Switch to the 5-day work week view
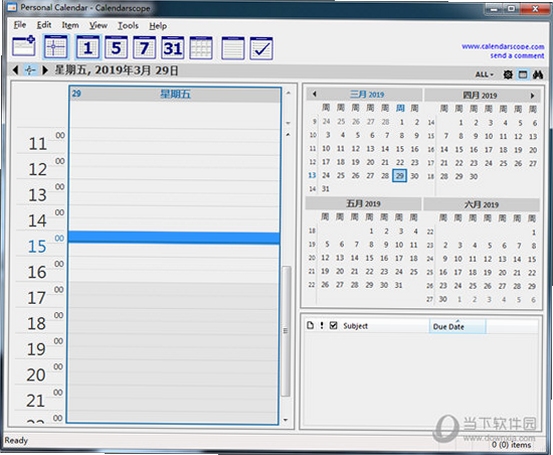The image size is (553, 455). tap(116, 47)
